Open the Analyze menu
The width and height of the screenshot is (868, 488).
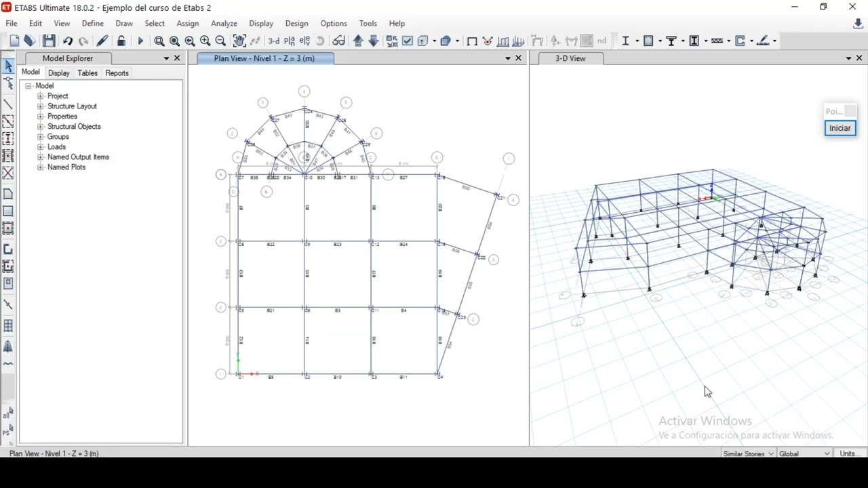click(x=224, y=23)
